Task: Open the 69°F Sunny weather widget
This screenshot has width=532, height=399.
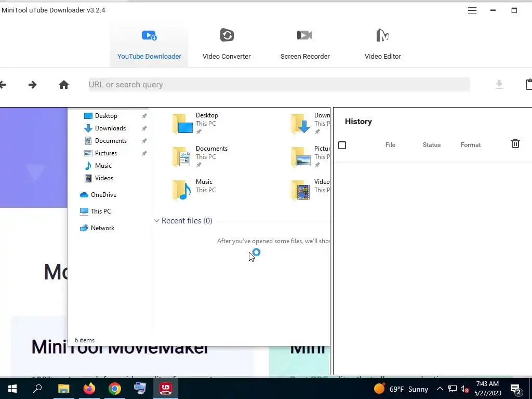Action: tap(401, 389)
